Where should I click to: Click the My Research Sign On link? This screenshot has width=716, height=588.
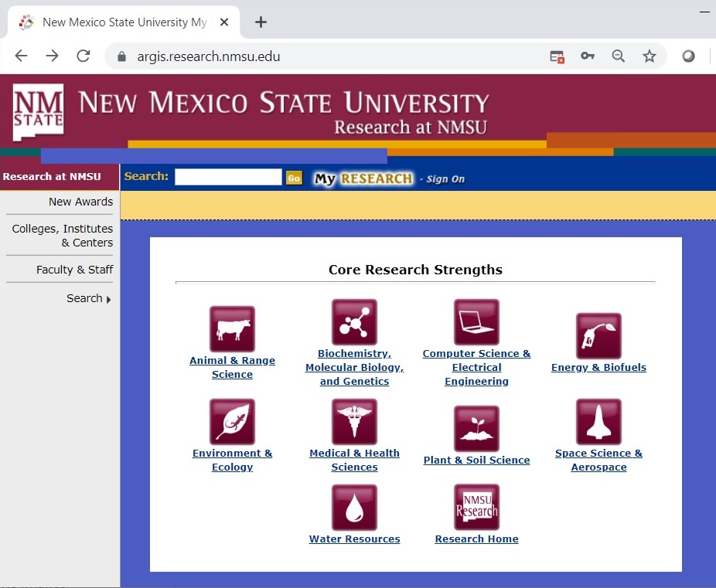(389, 178)
